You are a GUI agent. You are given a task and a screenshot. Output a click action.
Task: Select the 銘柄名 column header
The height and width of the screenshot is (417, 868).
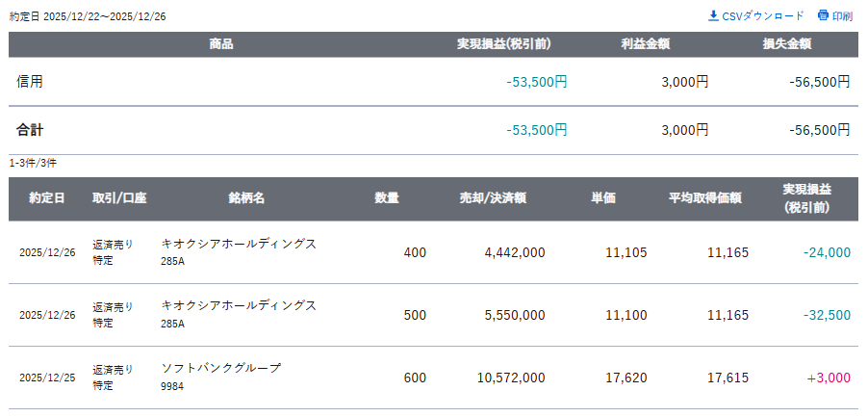[x=246, y=198]
